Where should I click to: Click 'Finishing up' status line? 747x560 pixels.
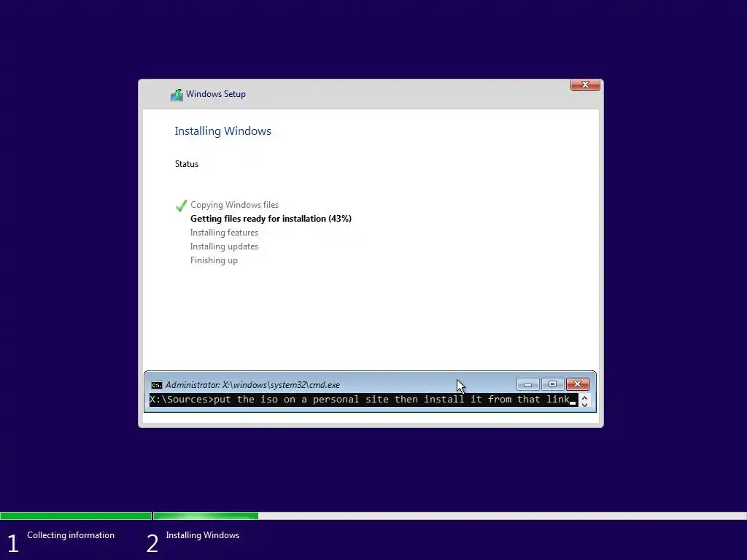(x=214, y=260)
